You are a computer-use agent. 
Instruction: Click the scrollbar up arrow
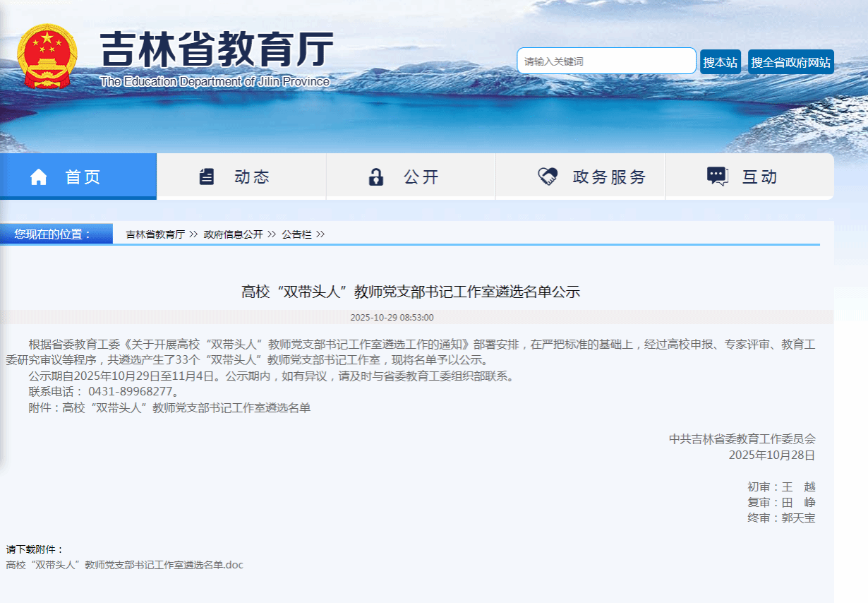coord(862,6)
